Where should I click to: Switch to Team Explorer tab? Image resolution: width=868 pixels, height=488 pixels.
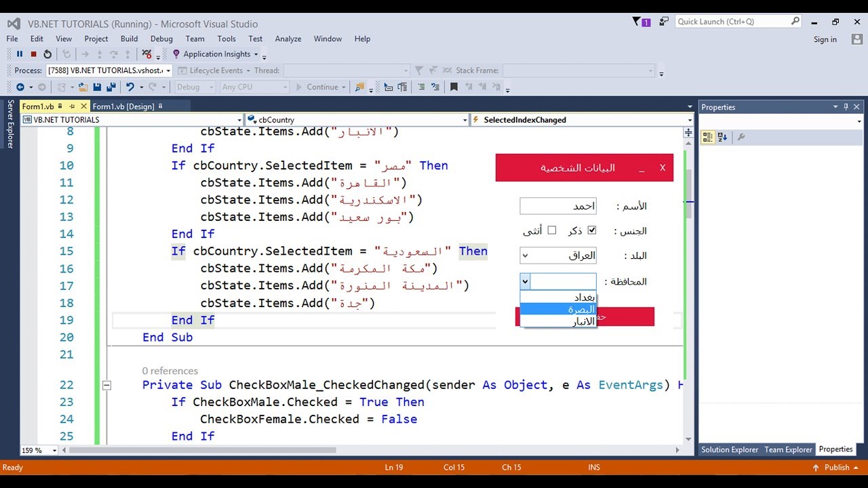pos(788,449)
